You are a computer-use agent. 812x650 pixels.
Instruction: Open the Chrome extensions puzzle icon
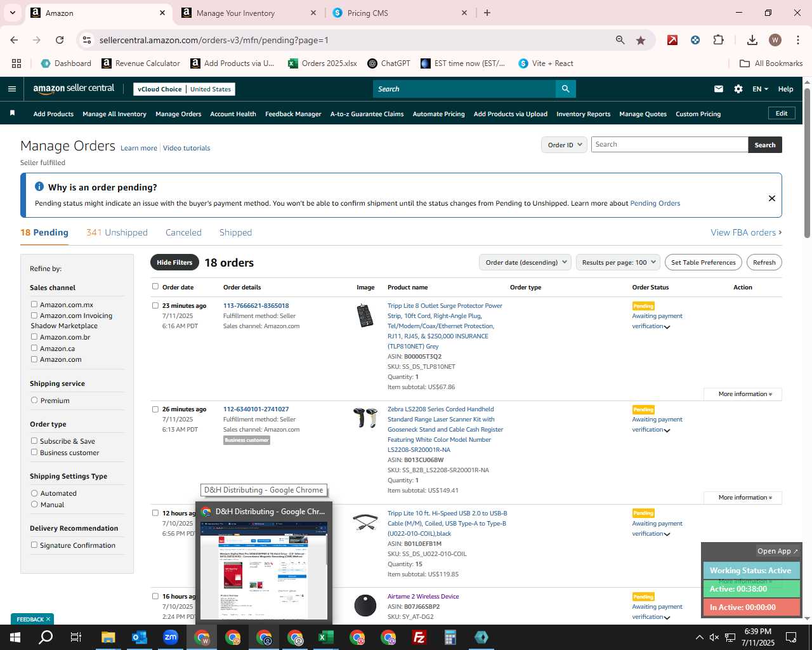(718, 40)
